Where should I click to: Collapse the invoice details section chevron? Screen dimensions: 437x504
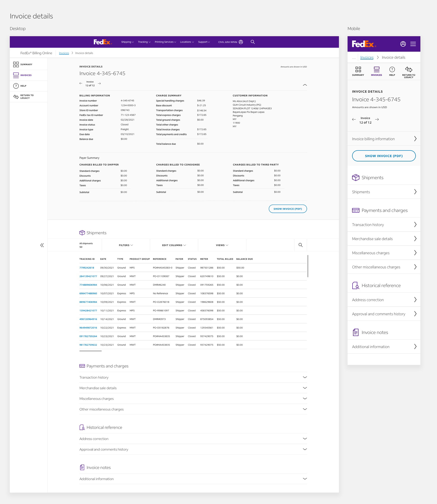(x=305, y=85)
